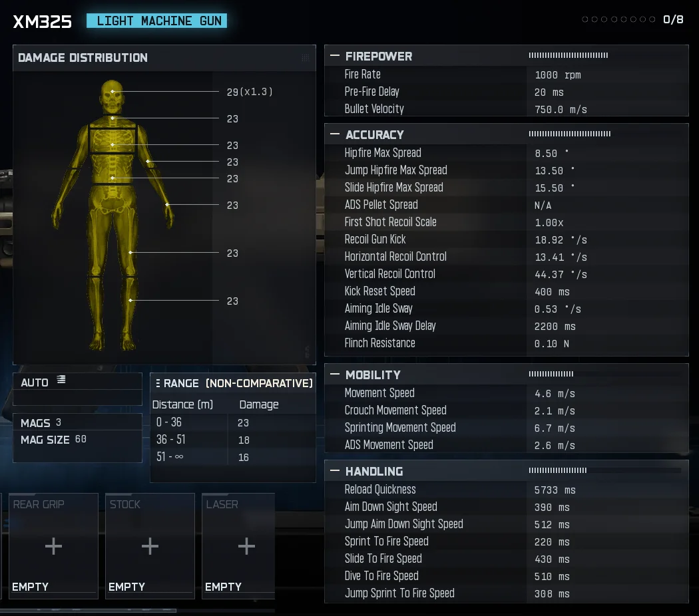This screenshot has width=699, height=616.
Task: Click the Reload Quickness stat row
Action: pyautogui.click(x=506, y=490)
